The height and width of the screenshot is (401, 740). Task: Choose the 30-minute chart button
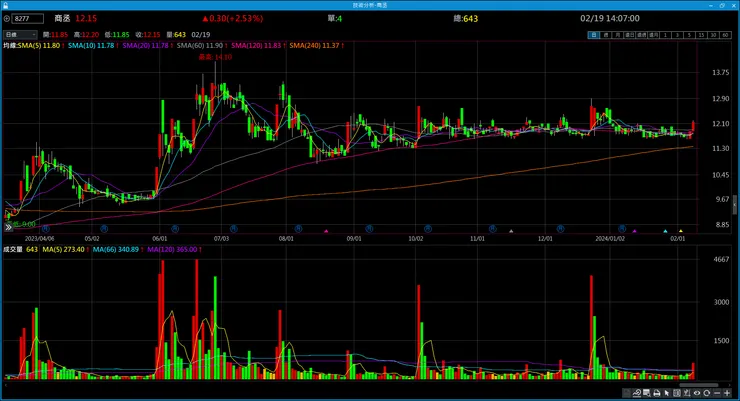pyautogui.click(x=713, y=35)
